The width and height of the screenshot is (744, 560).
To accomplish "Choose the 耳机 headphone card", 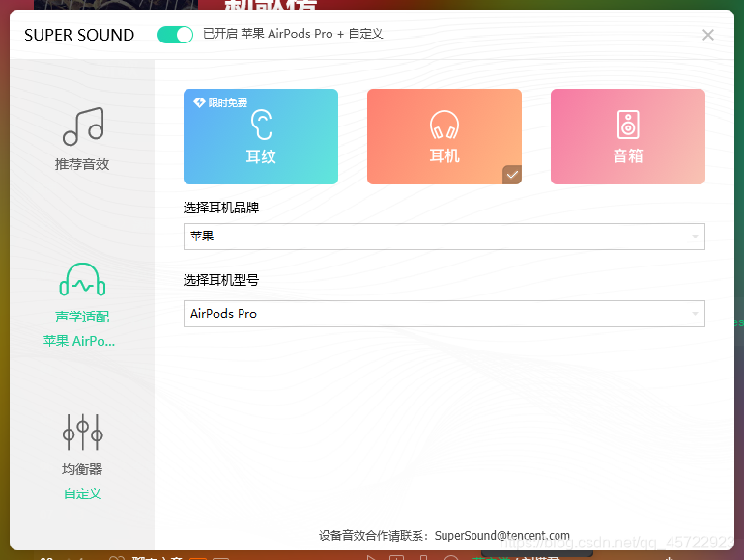I will coord(444,136).
